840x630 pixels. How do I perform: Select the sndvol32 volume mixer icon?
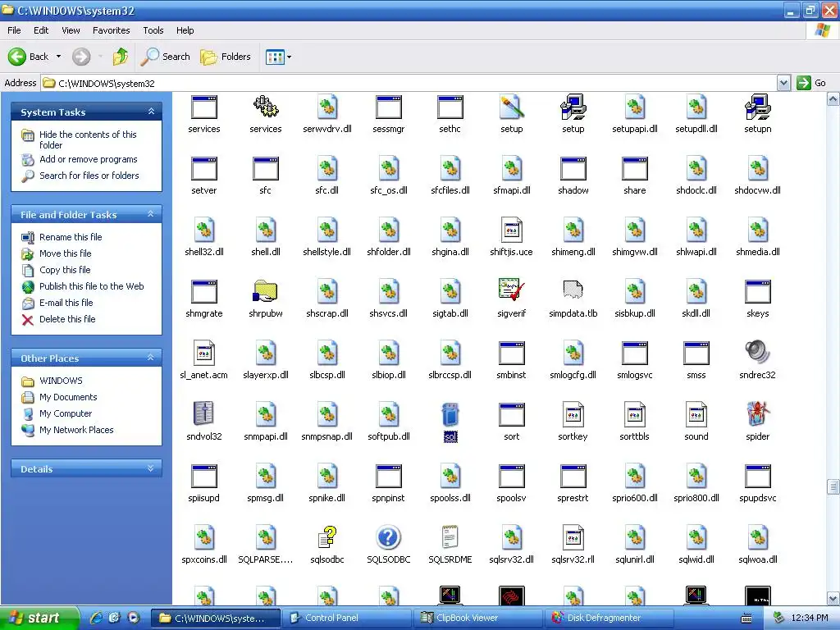point(204,415)
